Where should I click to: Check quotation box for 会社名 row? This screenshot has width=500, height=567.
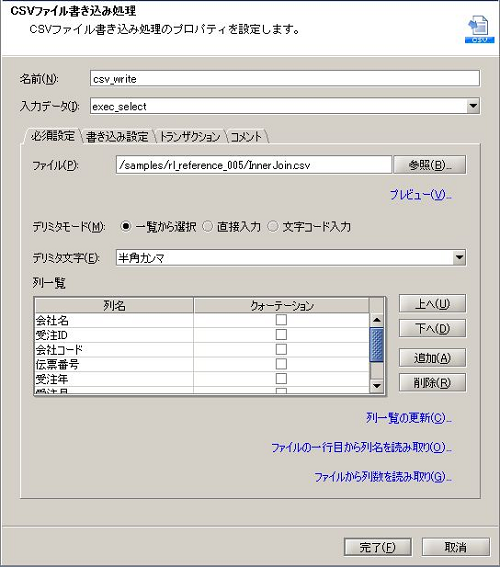(x=281, y=320)
